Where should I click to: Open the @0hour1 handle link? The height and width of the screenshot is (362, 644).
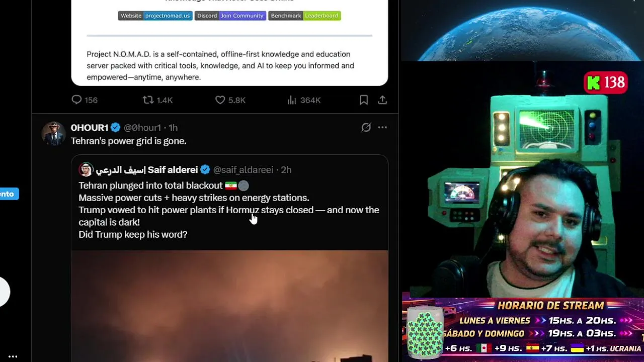pyautogui.click(x=142, y=128)
